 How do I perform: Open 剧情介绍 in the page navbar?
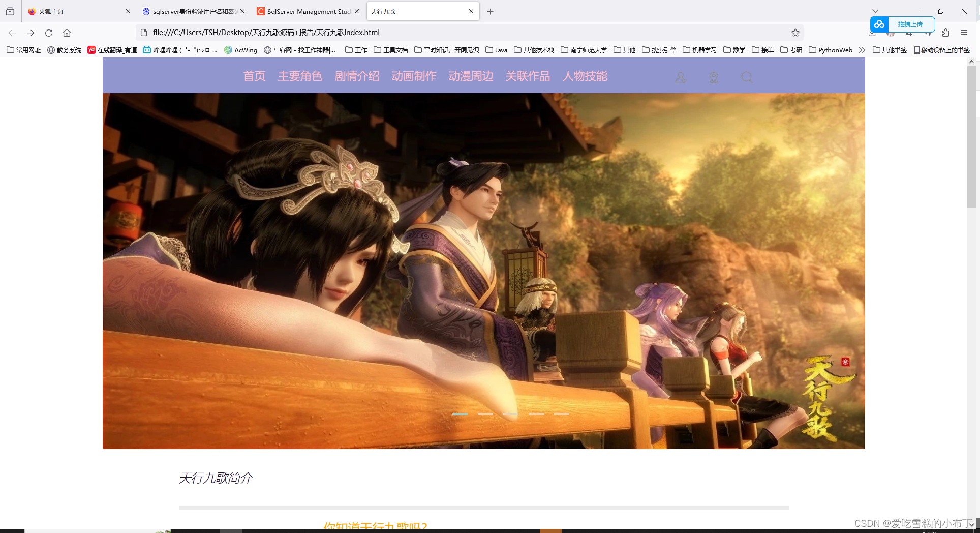coord(357,76)
